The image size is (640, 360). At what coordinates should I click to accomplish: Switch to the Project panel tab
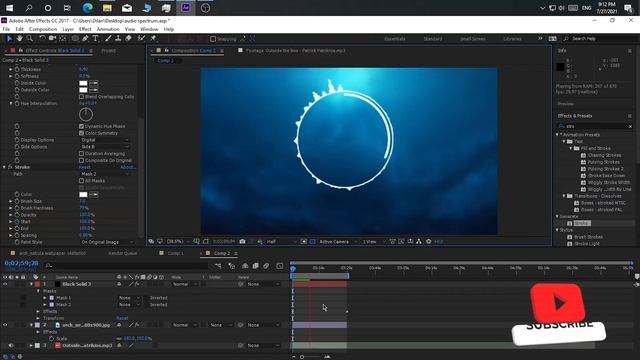109,51
